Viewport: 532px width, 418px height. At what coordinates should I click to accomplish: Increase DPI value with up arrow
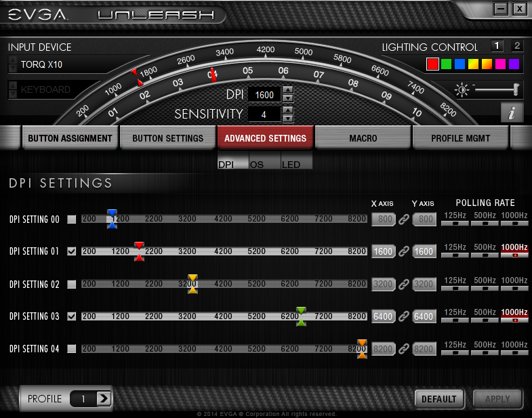288,90
